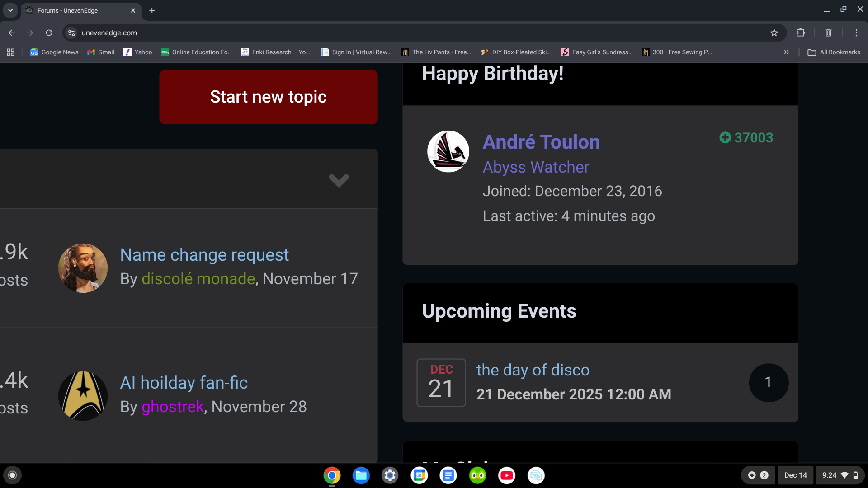Click Start new topic button
Viewport: 868px width, 488px height.
coord(268,97)
